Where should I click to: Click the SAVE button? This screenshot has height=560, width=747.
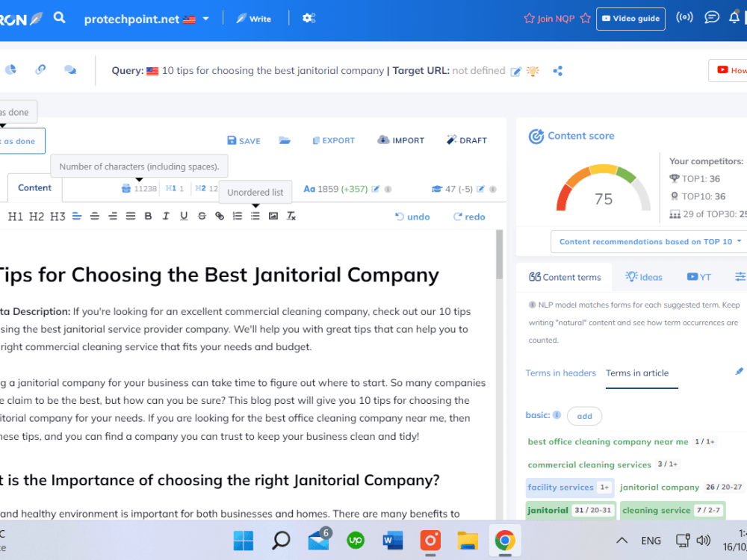point(244,140)
